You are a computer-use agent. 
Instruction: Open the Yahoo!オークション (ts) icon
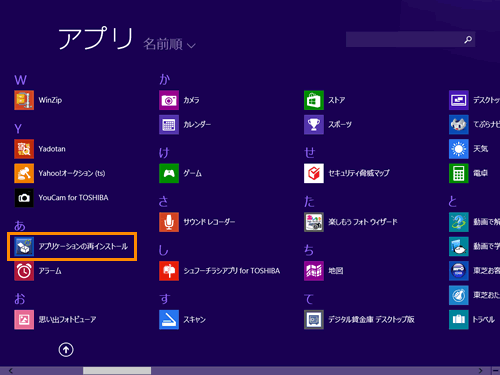point(24,173)
